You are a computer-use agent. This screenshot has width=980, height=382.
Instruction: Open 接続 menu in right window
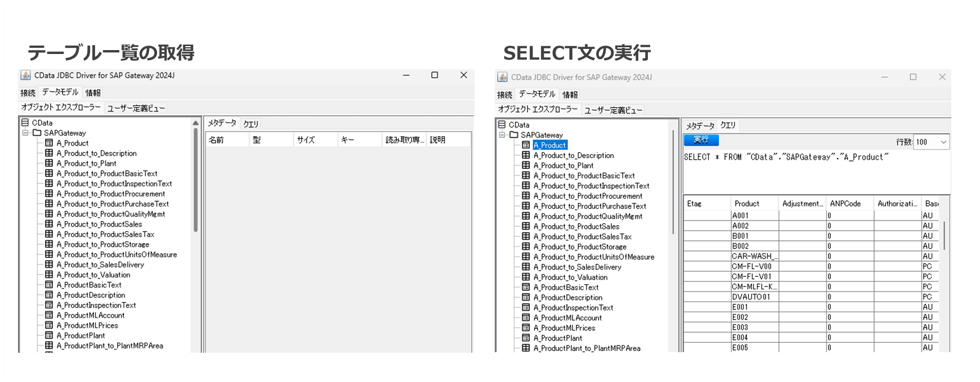point(504,95)
